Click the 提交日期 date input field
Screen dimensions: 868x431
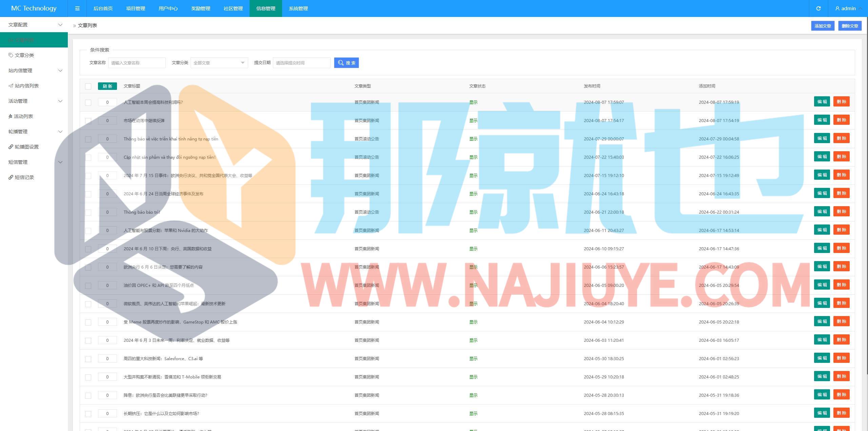[x=301, y=63]
